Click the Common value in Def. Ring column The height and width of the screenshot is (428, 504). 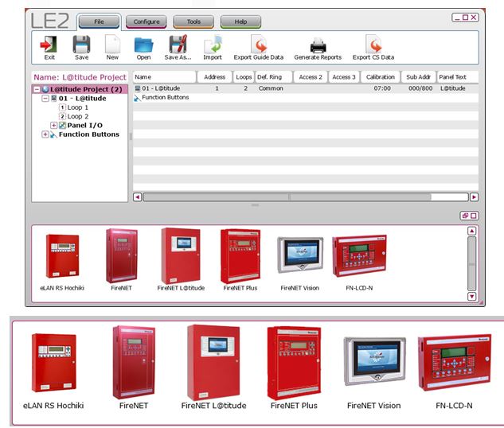tap(271, 88)
